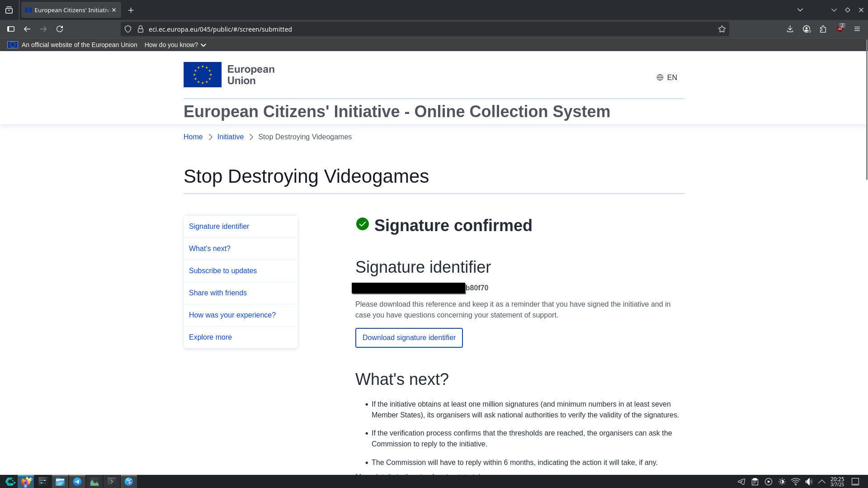Toggle the browser sidebar

[11, 29]
